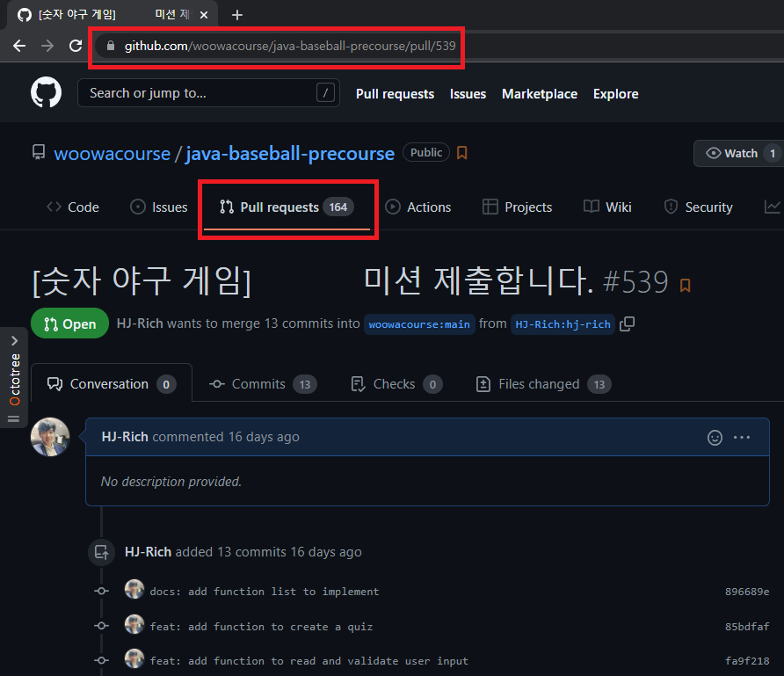Click the woowacourse:main base branch label
Screen dimensions: 784x676
[419, 324]
